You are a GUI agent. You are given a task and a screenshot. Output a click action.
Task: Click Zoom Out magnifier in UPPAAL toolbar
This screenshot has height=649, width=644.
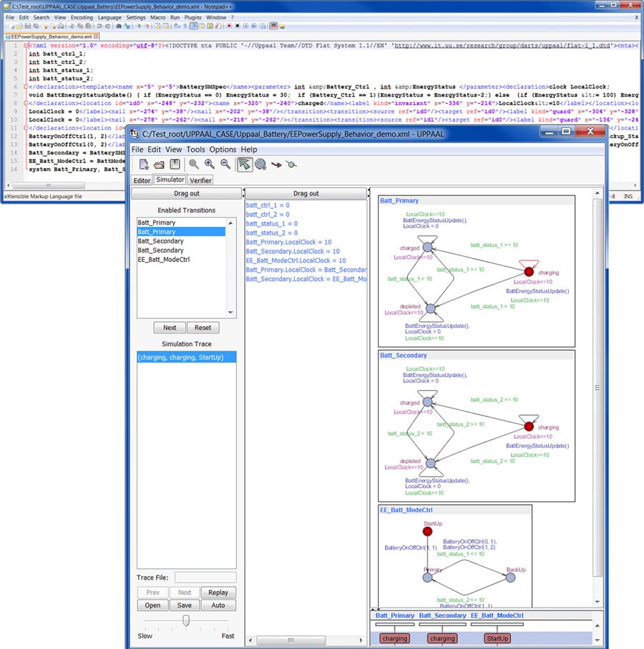225,165
